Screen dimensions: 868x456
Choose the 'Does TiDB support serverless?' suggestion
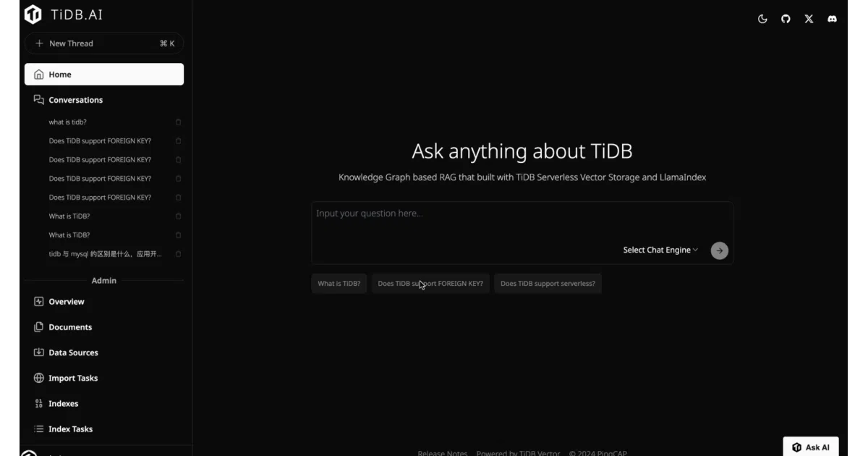click(548, 284)
